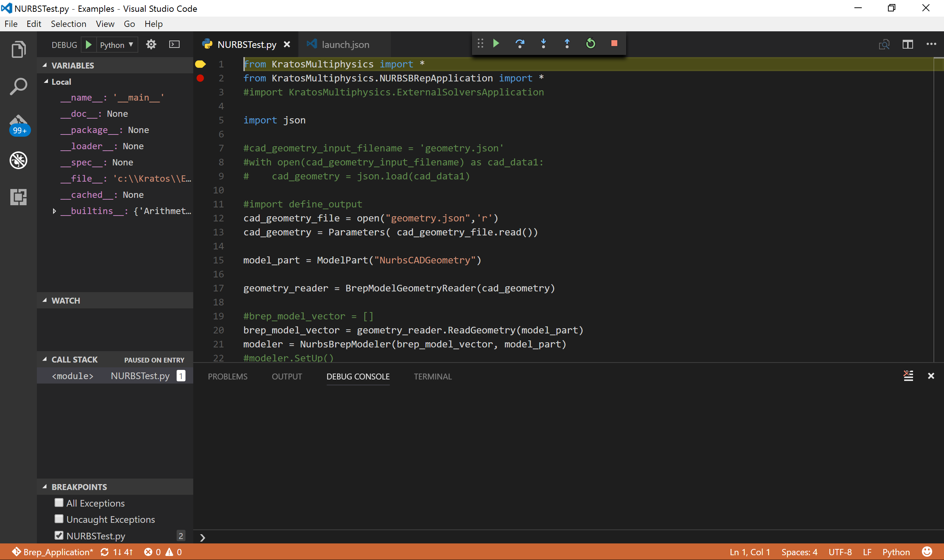Disable the NURBSTest.py breakpoint checkbox

59,535
